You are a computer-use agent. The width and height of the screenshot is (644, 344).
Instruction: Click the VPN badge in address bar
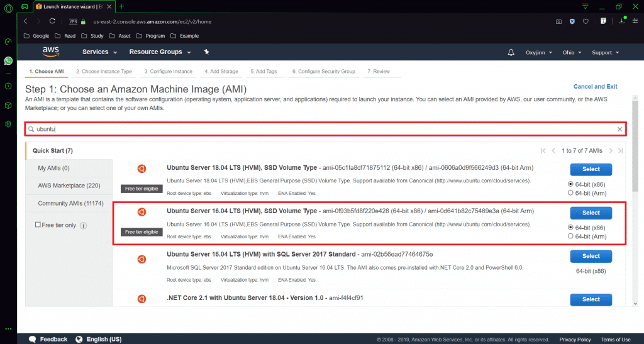click(x=73, y=21)
